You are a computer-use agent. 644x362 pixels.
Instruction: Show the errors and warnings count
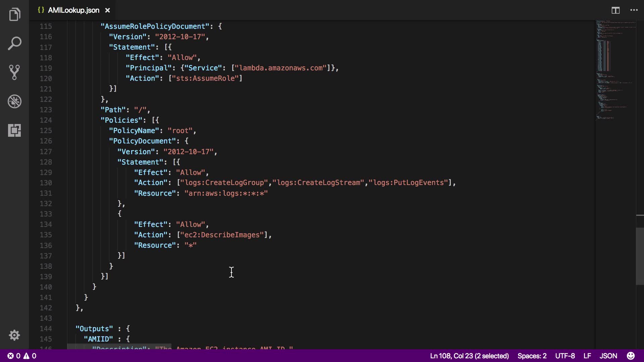(x=22, y=356)
